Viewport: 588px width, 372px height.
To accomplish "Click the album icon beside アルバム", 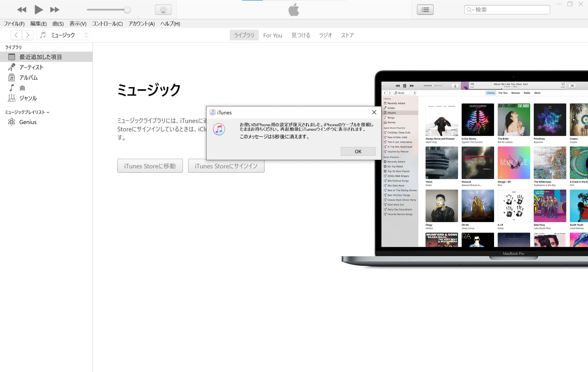I will point(11,77).
